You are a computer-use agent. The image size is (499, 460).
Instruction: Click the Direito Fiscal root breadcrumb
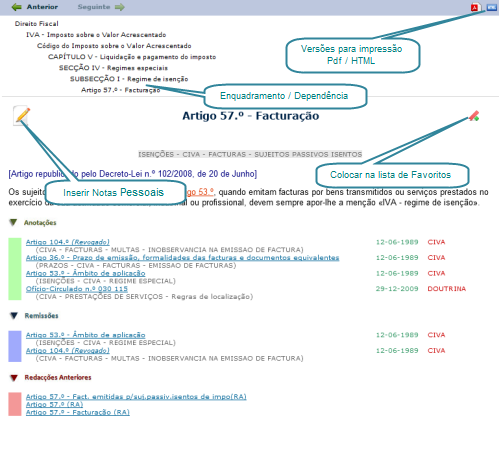[36, 24]
